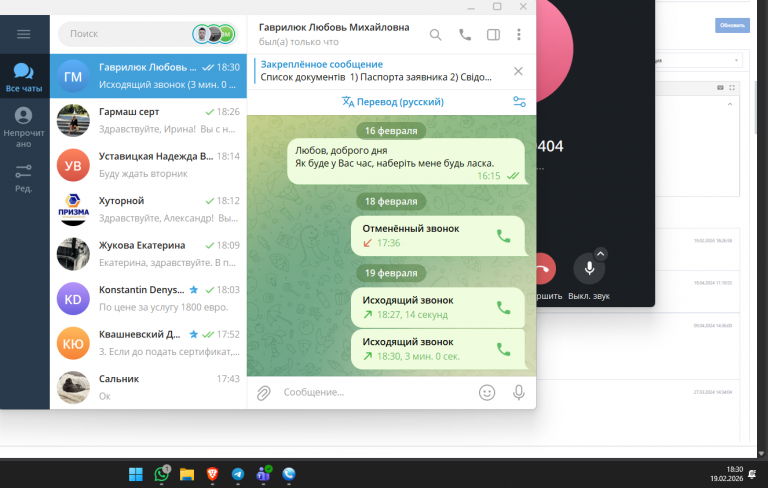This screenshot has height=488, width=768.
Task: Open the Гармаш серт chat
Action: [x=148, y=121]
